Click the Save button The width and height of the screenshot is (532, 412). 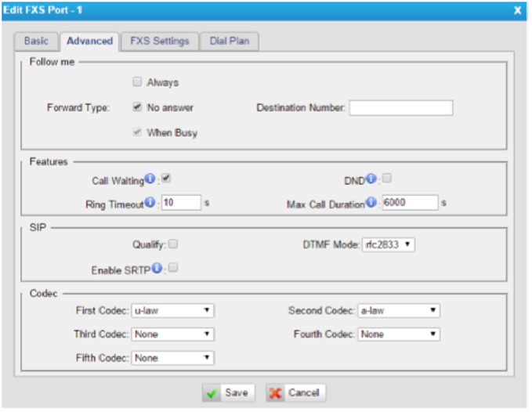click(x=228, y=392)
